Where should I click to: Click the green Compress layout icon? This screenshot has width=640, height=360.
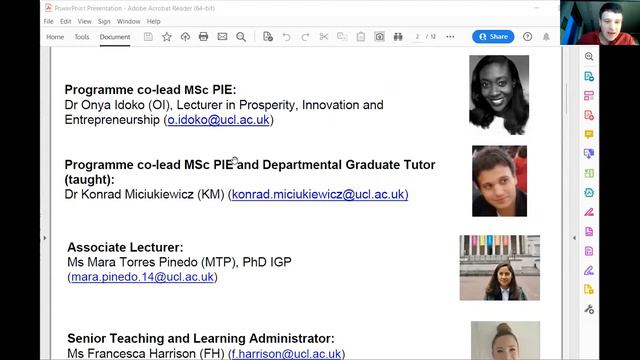coord(589,173)
